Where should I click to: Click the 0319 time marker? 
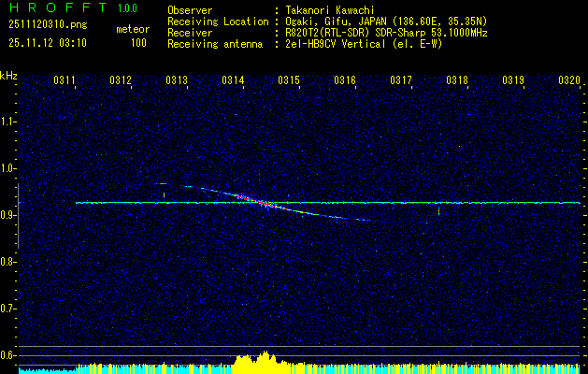point(513,79)
